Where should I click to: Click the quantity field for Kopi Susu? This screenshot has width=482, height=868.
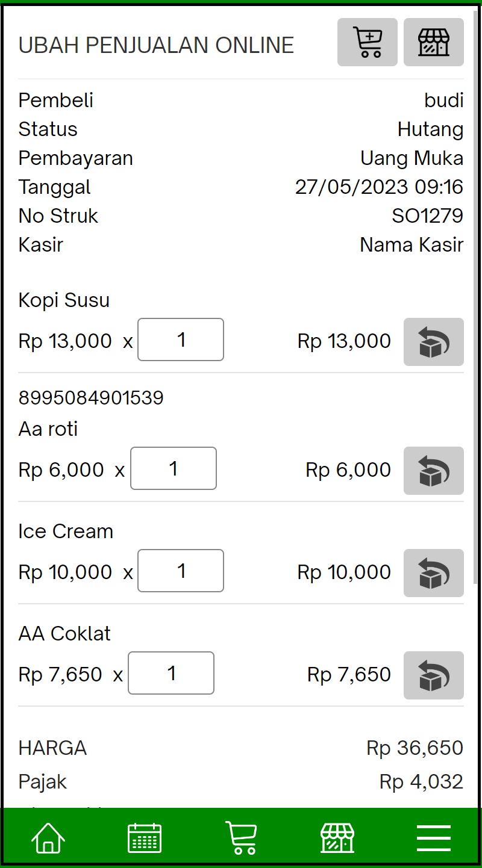pos(181,339)
